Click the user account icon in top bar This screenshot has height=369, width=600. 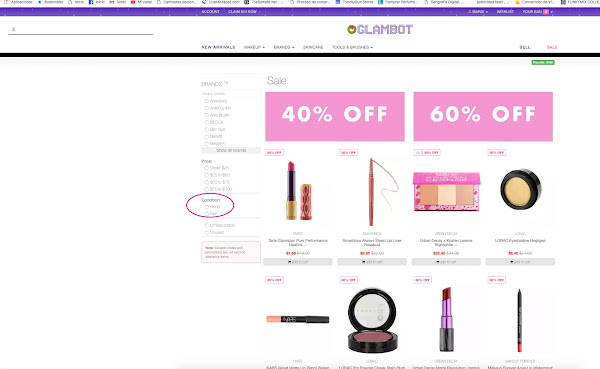tap(470, 12)
